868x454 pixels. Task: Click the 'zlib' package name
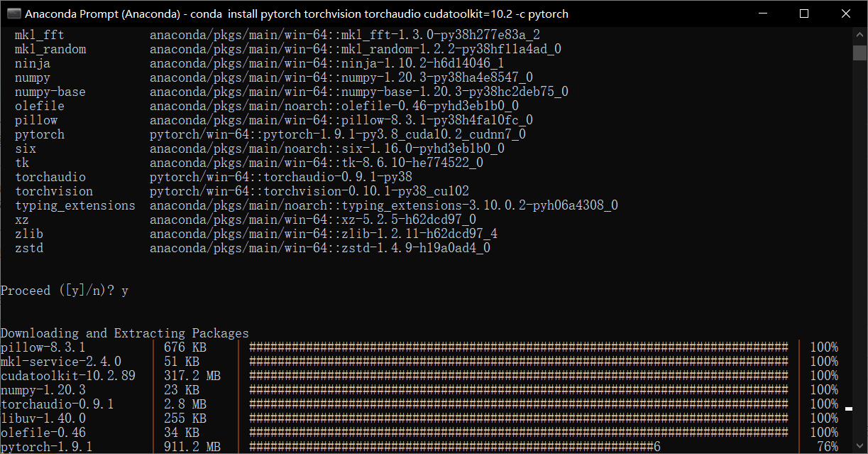(29, 234)
